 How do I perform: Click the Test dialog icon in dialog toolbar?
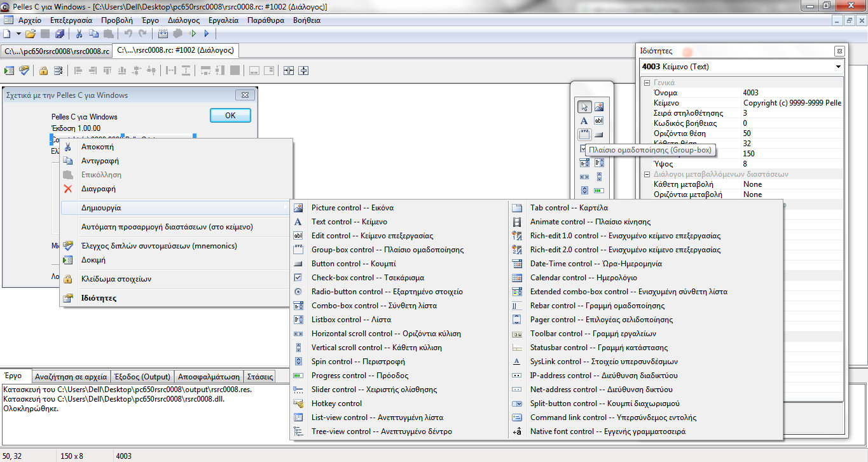(10, 71)
